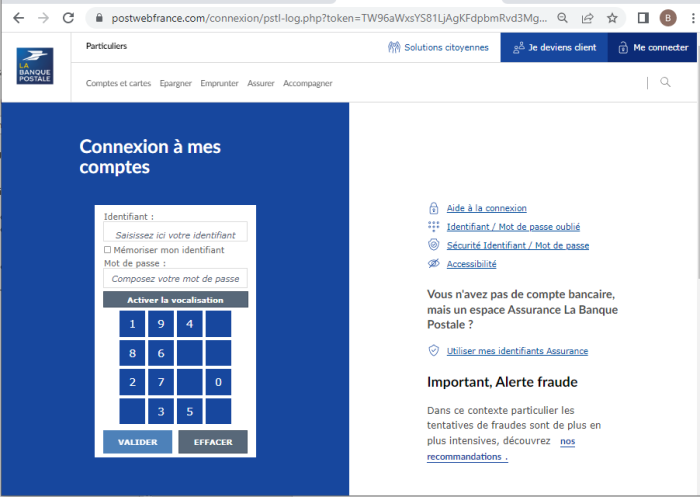This screenshot has width=700, height=497.
Task: Click the Me connecter button
Action: tap(652, 47)
